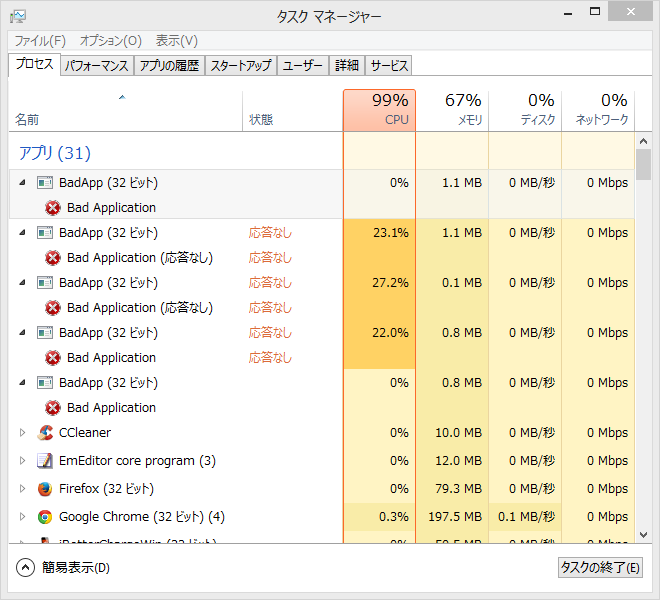Click the アプリ (31) group heading
The width and height of the screenshot is (660, 600).
pos(55,153)
